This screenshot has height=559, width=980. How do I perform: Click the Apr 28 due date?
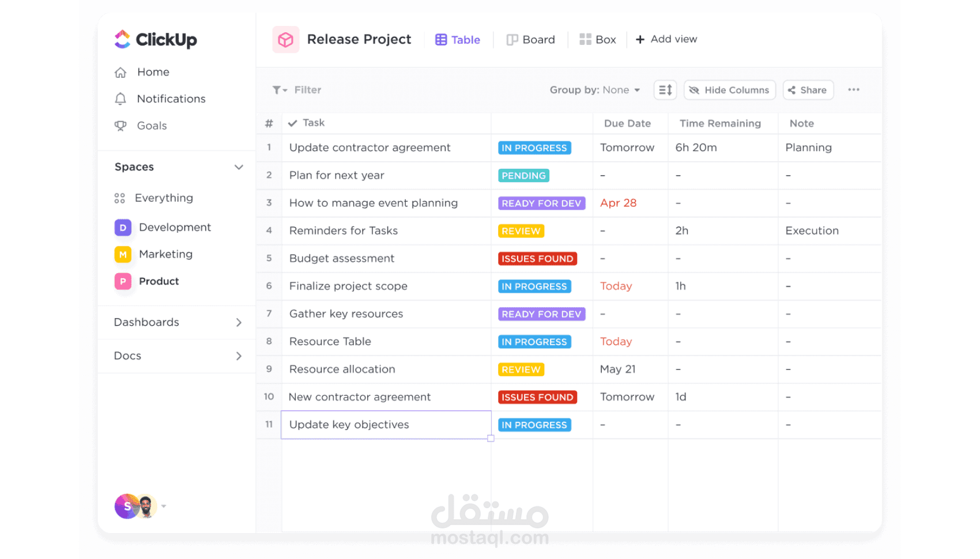click(618, 203)
